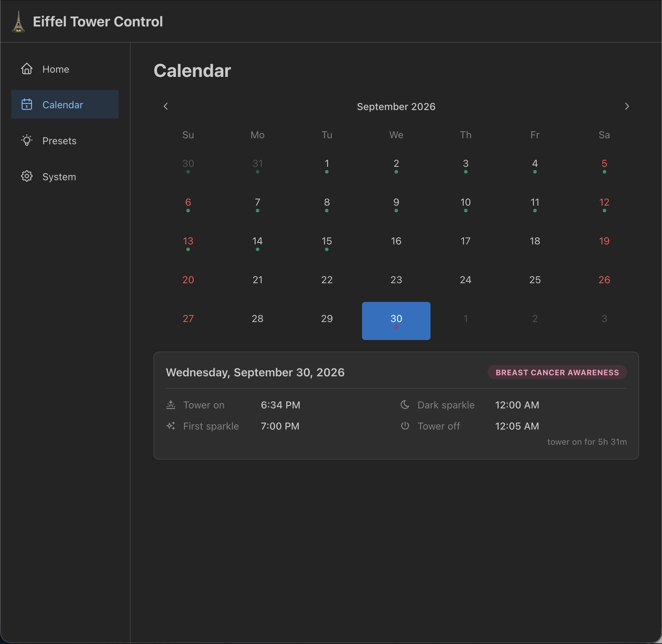Click highlighted day 30 of September
Viewport: 662px width, 644px height.
tap(396, 321)
